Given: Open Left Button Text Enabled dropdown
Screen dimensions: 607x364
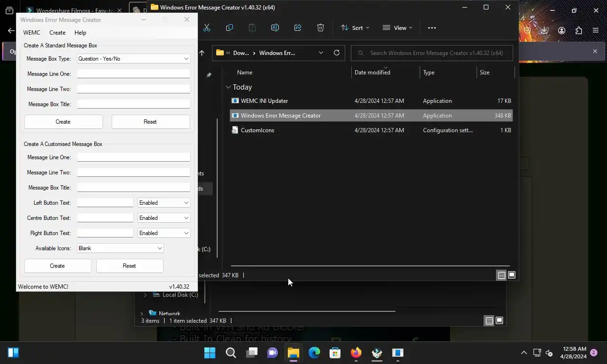Looking at the screenshot, I should coord(164,203).
